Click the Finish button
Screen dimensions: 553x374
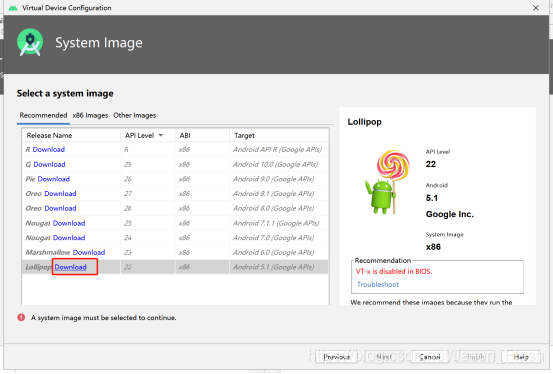point(476,357)
